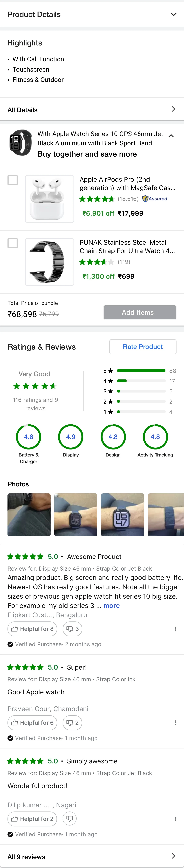184x868 pixels.
Task: Click thumbs-up Helpful for 6 icon
Action: click(x=15, y=722)
